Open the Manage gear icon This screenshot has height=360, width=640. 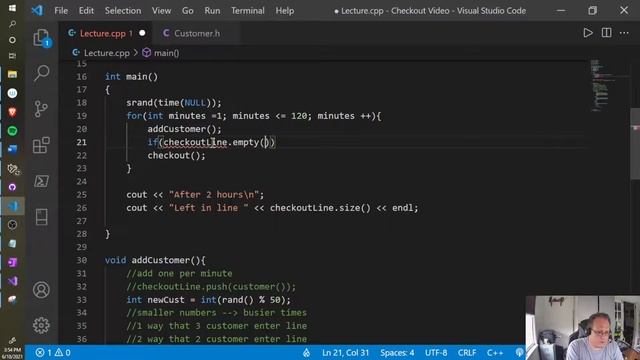41,325
